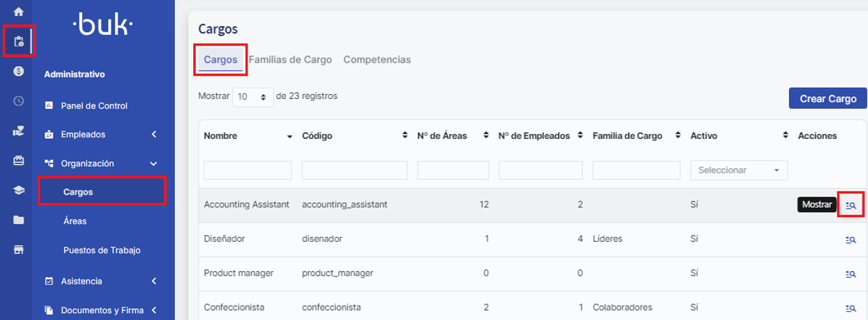Switch to the Familias de Cargo tab
The image size is (868, 320).
290,60
